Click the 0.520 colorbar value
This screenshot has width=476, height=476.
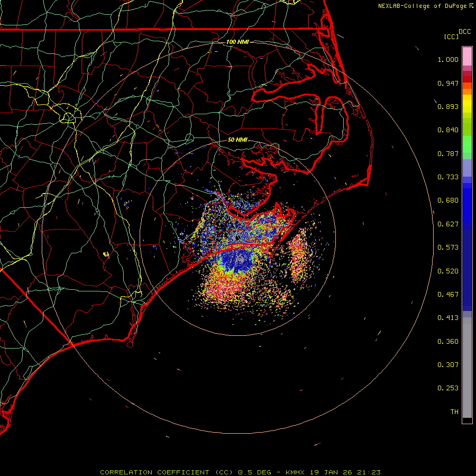[448, 271]
